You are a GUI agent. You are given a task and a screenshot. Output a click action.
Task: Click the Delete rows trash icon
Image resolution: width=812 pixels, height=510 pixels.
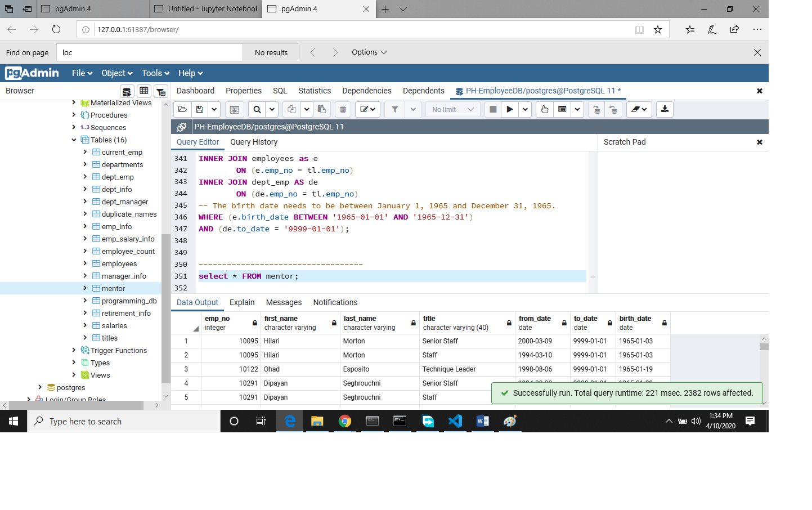(343, 109)
